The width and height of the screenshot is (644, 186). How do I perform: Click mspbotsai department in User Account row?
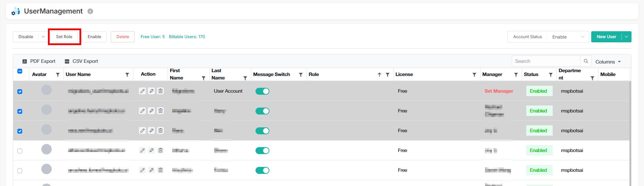[572, 91]
